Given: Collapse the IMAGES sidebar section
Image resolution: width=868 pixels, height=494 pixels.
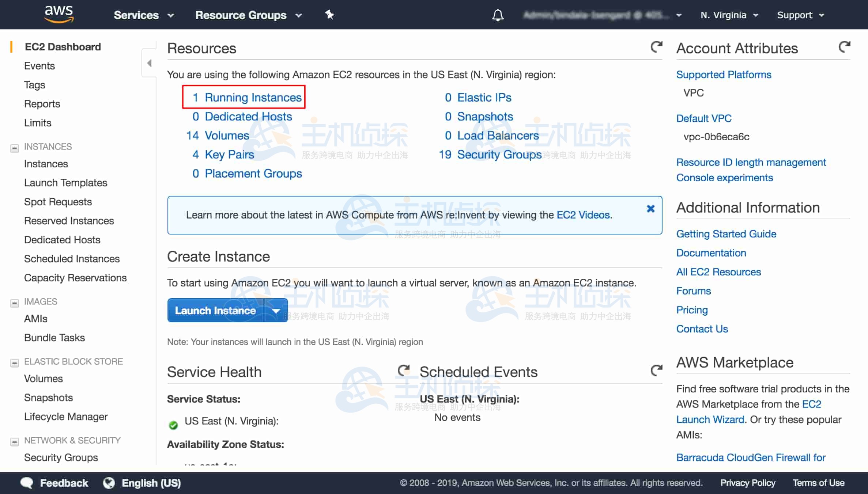Looking at the screenshot, I should (x=15, y=303).
